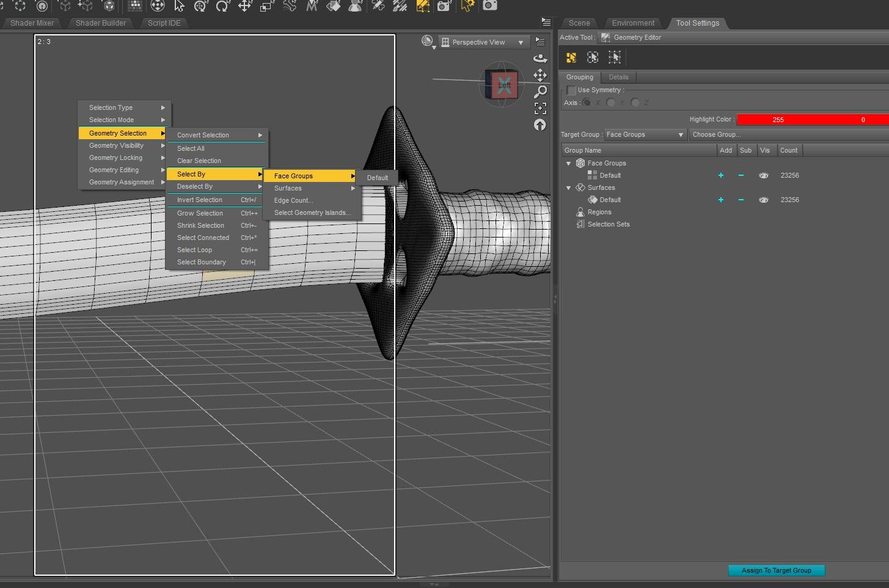Select the X axis radio button
Screen dimensions: 889x588
click(x=587, y=103)
